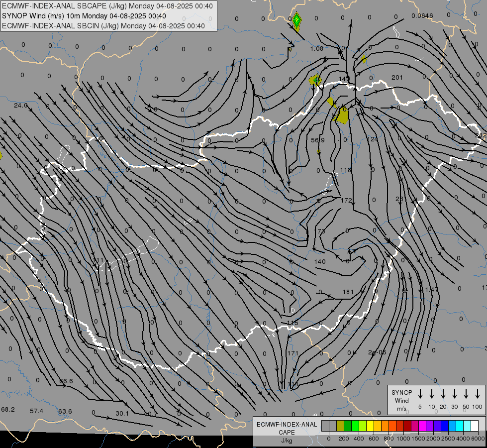Click the J/kg unit label
The height and width of the screenshot is (448, 487).
(287, 441)
